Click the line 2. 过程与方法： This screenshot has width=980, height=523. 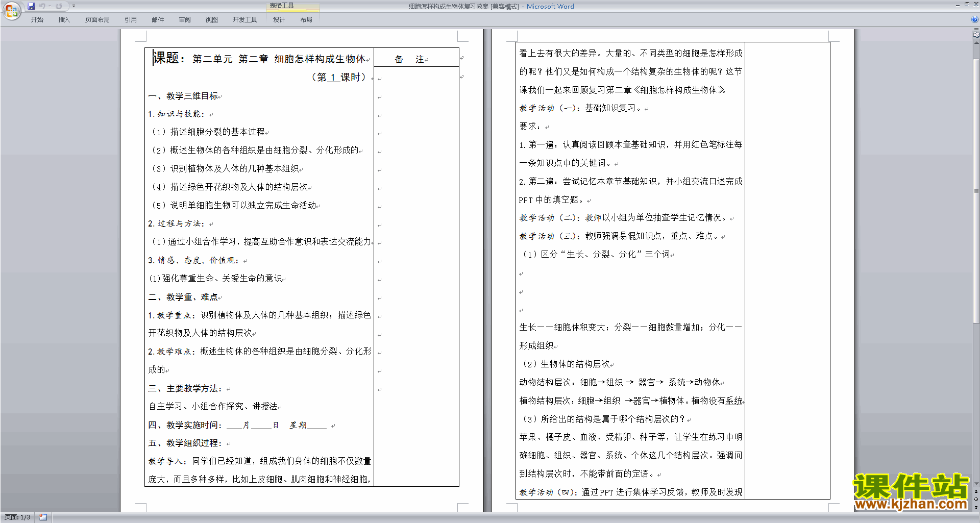click(x=176, y=224)
